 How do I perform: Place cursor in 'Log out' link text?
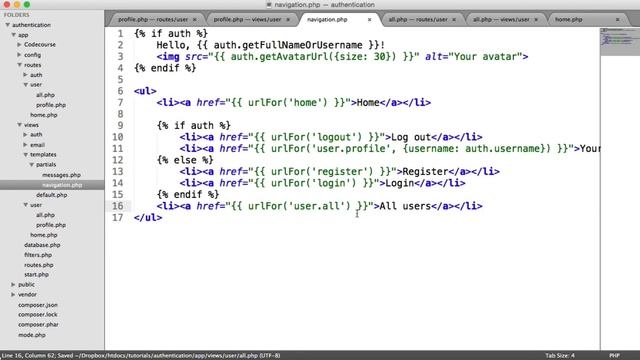(411, 137)
